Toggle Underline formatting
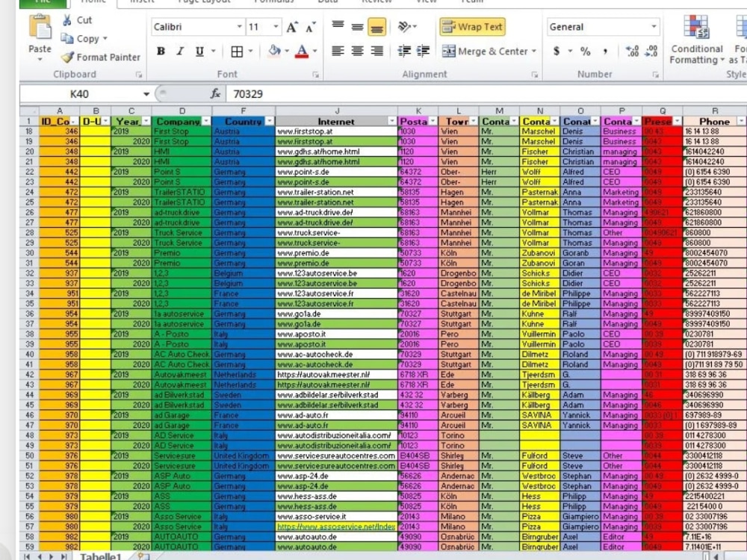Image resolution: width=747 pixels, height=560 pixels. [x=199, y=52]
